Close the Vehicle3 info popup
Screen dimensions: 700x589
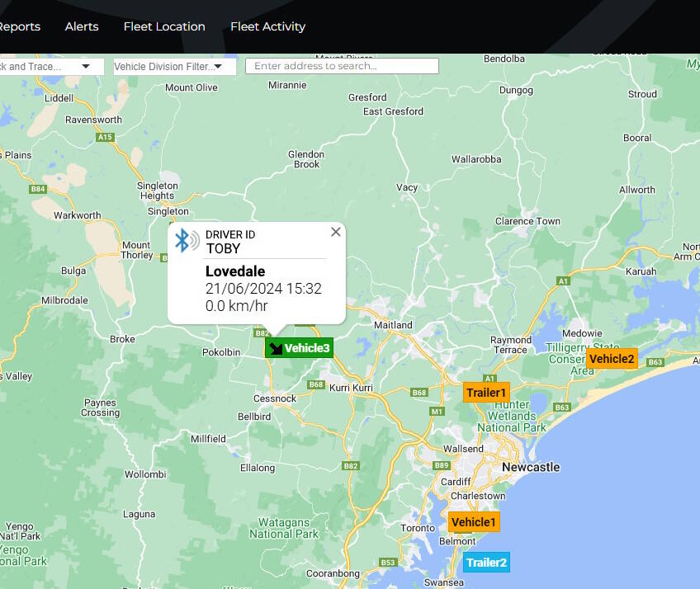tap(335, 233)
